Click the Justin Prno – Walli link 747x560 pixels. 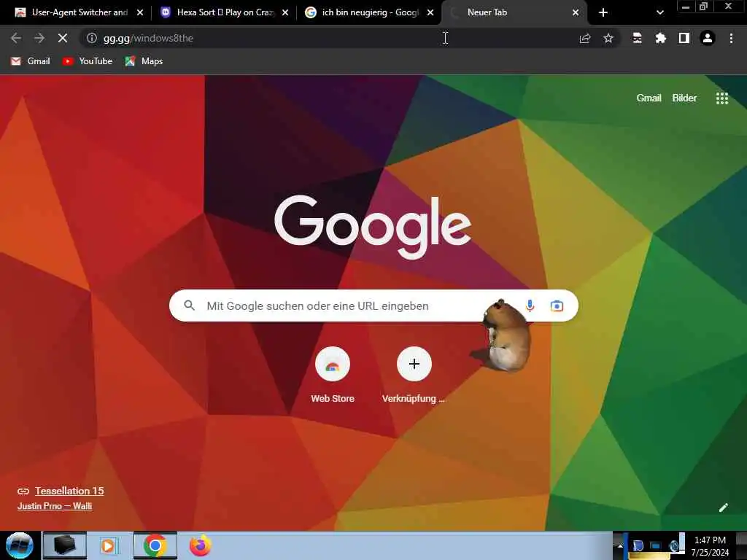(x=55, y=506)
